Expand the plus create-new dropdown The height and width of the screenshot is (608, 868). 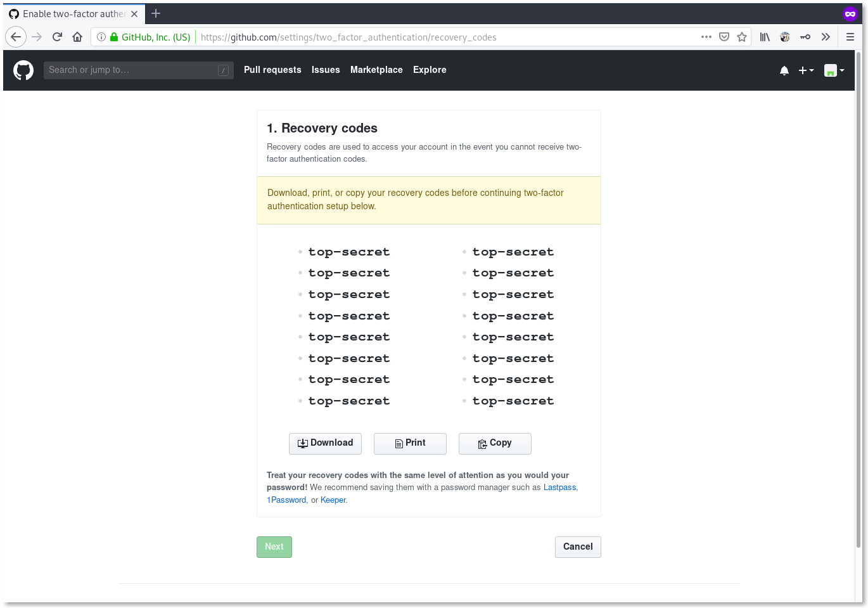pyautogui.click(x=806, y=70)
